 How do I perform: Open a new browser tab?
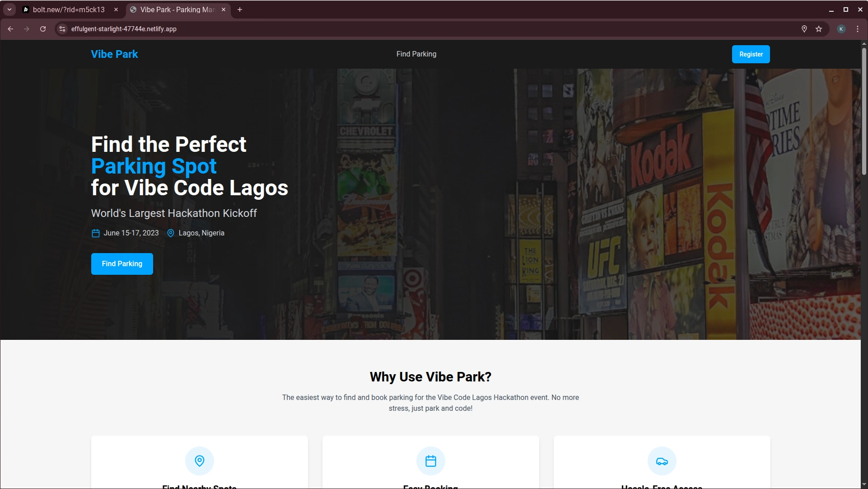click(x=240, y=9)
